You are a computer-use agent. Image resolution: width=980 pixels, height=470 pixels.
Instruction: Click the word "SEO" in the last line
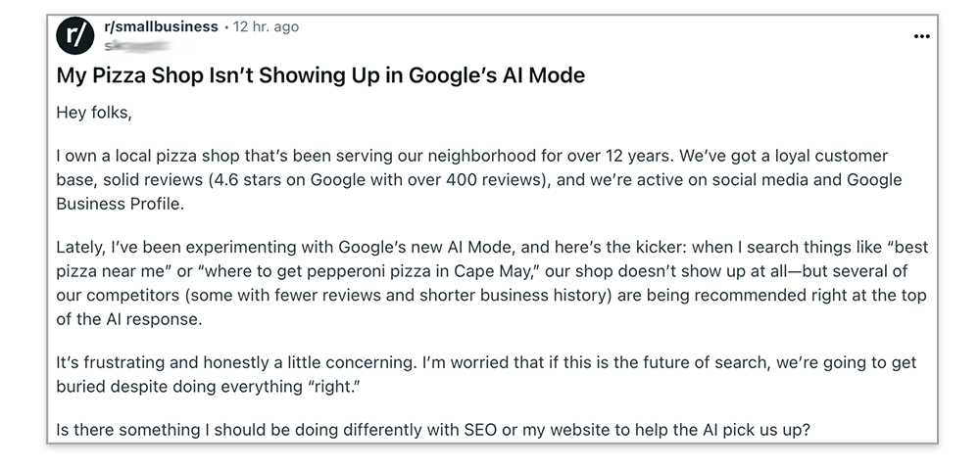(480, 430)
